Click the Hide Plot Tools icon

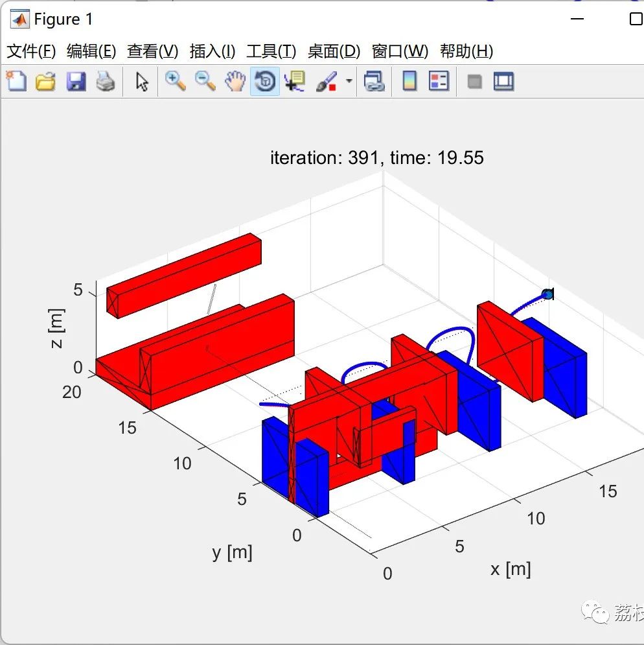(x=474, y=82)
